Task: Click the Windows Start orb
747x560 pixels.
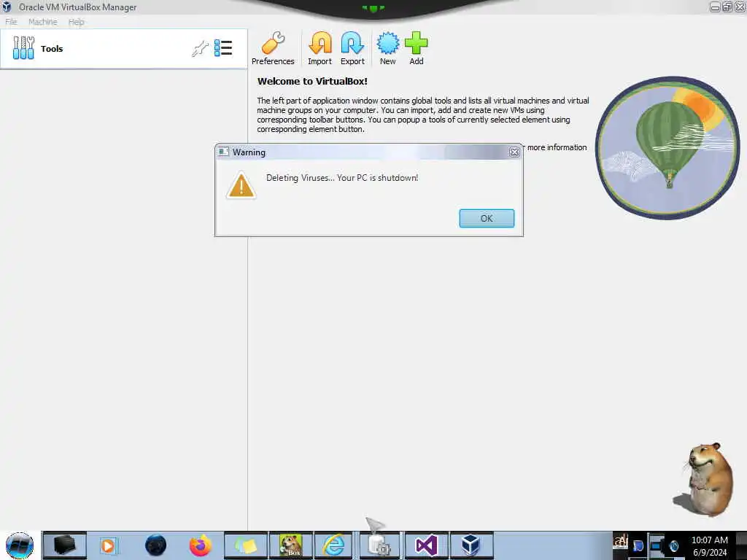Action: coord(20,545)
